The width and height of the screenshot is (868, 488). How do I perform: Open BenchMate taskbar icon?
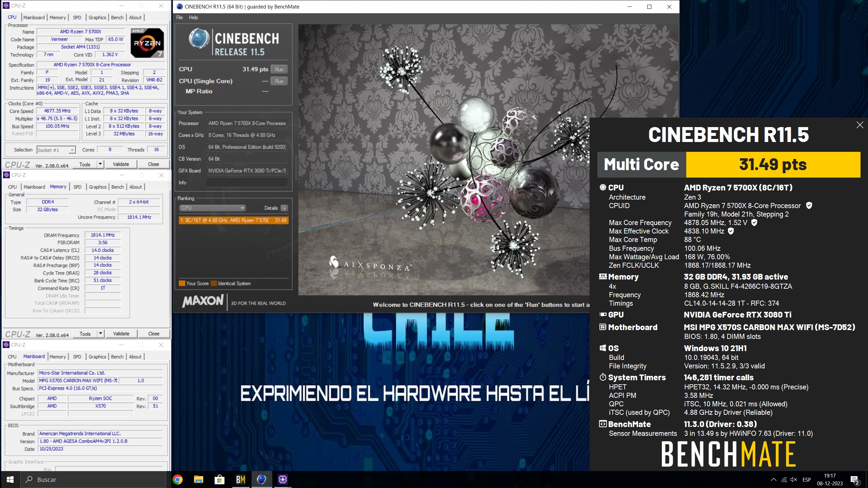240,480
